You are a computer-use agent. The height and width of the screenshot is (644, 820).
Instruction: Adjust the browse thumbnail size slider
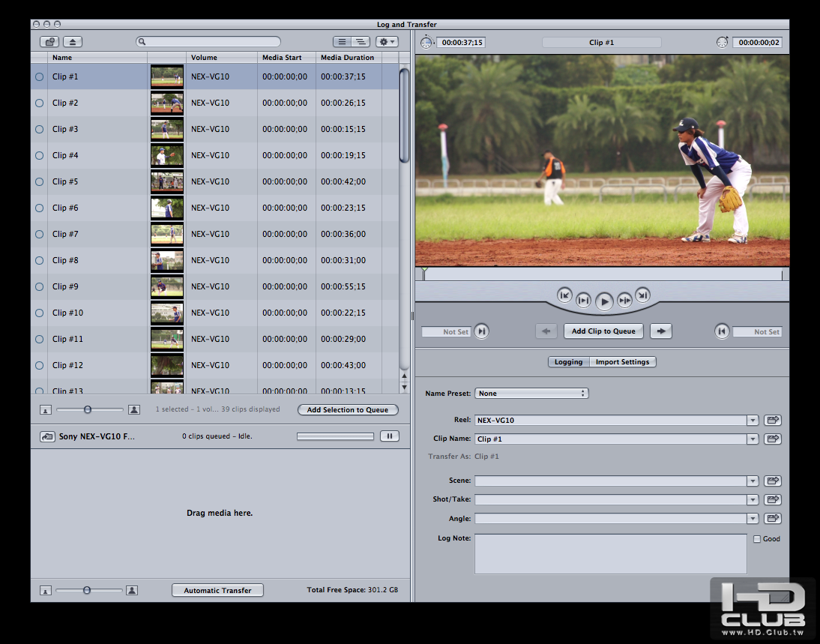coord(88,409)
